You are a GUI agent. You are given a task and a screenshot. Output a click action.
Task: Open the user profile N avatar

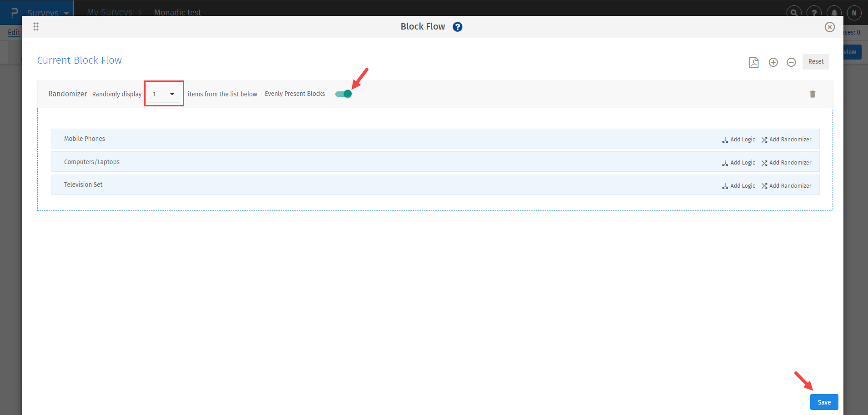(x=854, y=13)
